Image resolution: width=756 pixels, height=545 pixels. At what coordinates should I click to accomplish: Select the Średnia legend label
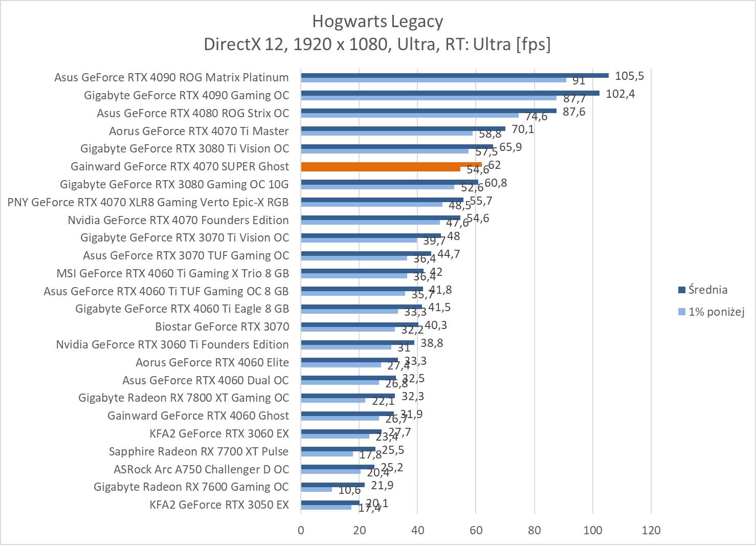(x=708, y=290)
